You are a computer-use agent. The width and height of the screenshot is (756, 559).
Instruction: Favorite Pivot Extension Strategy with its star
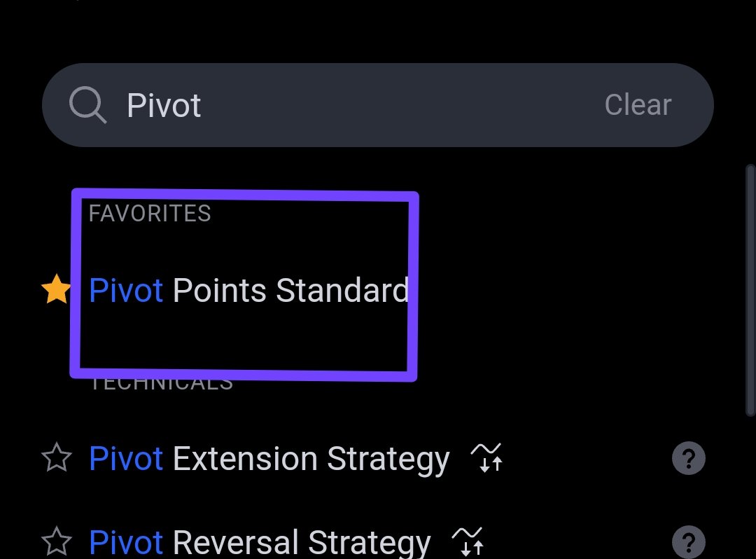tap(57, 457)
